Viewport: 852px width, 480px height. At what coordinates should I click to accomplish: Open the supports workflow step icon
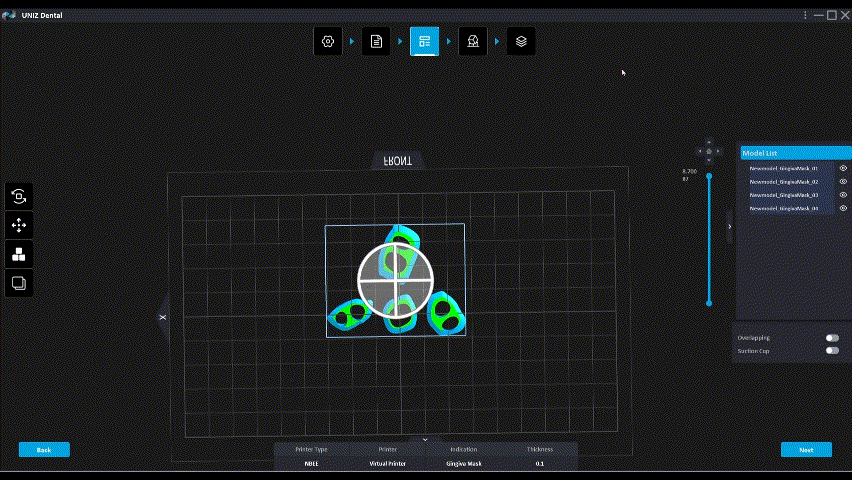point(473,41)
